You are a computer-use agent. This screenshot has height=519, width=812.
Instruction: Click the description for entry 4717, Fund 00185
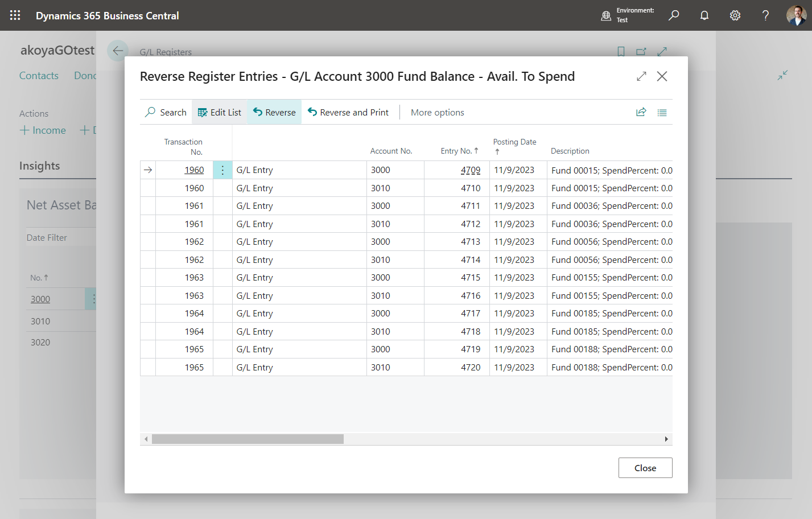(610, 314)
